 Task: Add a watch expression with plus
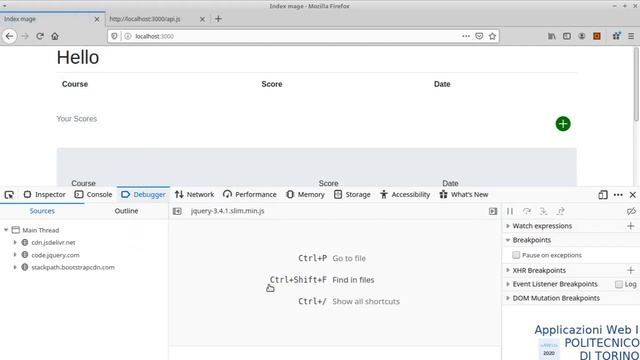(631, 226)
